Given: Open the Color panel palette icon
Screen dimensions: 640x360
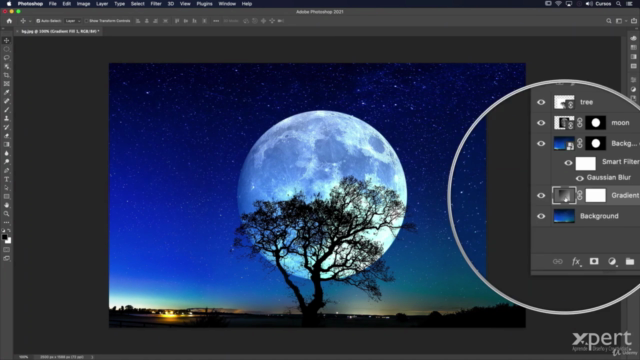Looking at the screenshot, I should pyautogui.click(x=633, y=38).
